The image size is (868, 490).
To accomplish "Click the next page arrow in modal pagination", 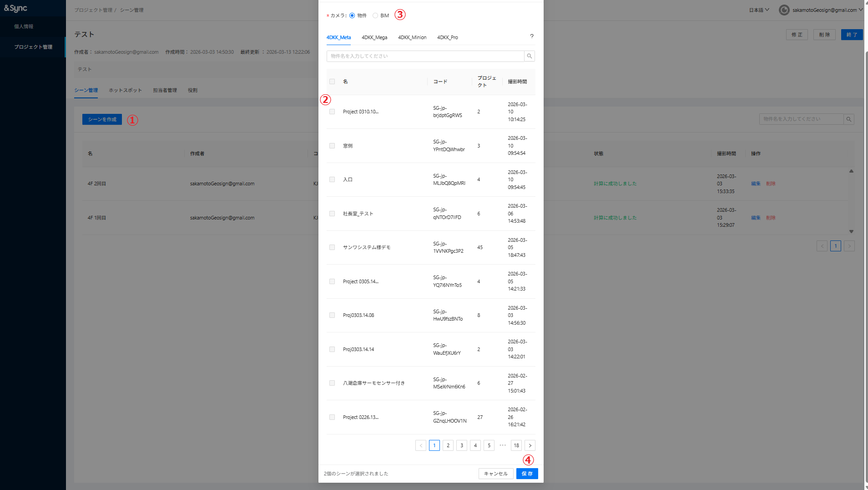I will pos(530,445).
